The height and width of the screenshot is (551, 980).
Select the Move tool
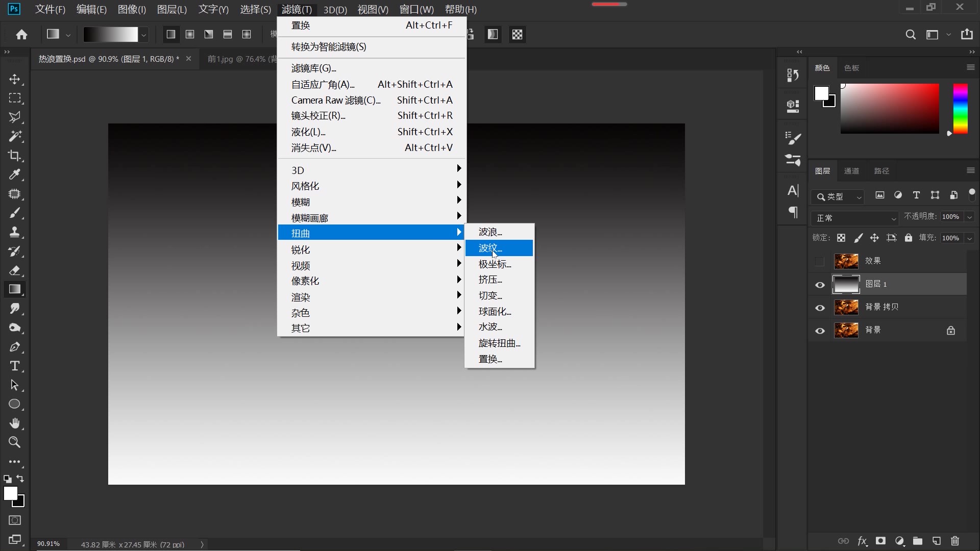click(14, 79)
